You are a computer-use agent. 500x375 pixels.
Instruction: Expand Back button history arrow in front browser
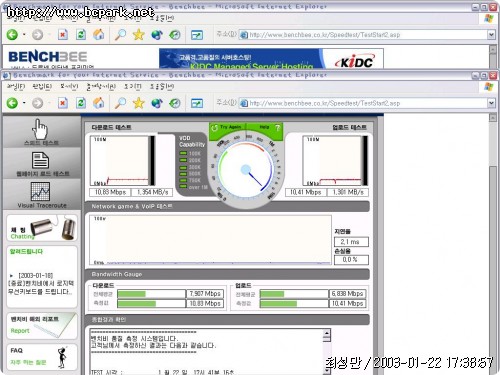[24, 103]
